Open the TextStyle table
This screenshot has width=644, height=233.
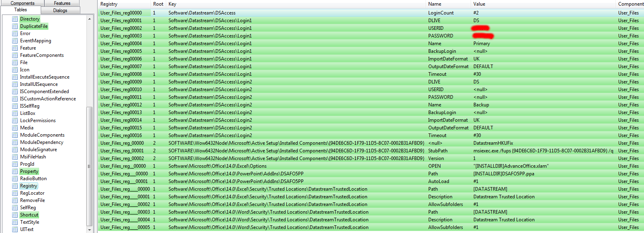click(x=29, y=222)
